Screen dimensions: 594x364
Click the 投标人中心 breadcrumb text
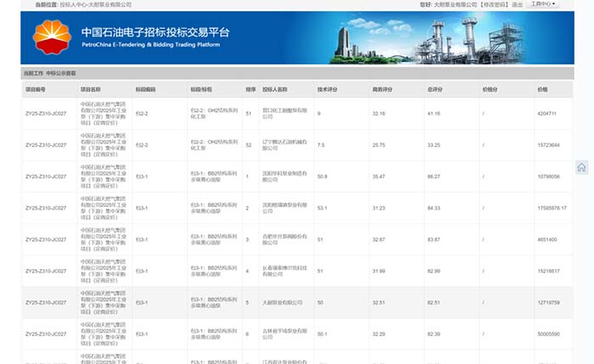point(73,4)
